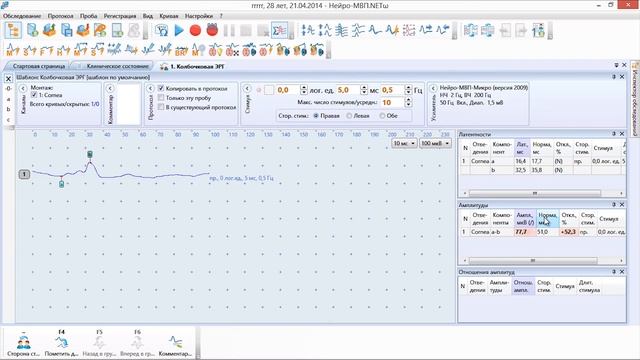This screenshot has width=640, height=360.
Task: Open the Настройки menu
Action: pos(199,16)
